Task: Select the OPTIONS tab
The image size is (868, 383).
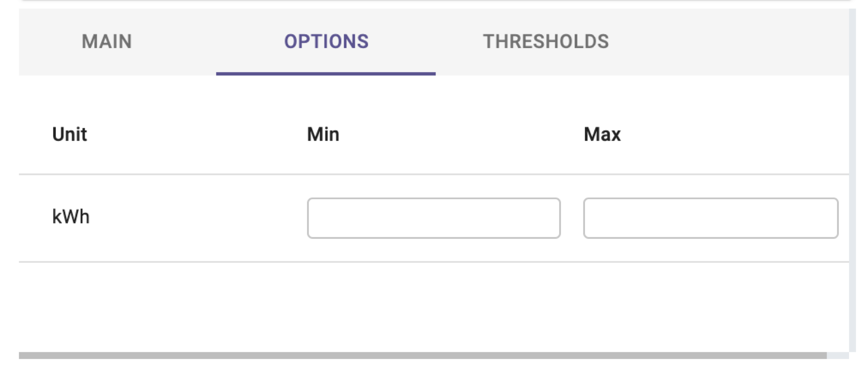Action: (x=326, y=42)
